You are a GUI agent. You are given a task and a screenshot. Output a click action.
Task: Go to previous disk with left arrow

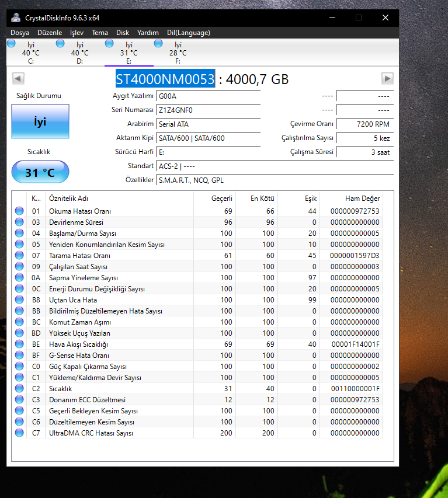click(19, 78)
